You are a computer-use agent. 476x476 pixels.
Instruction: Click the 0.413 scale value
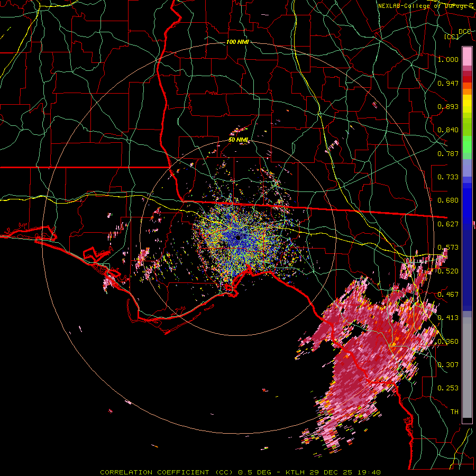(448, 318)
